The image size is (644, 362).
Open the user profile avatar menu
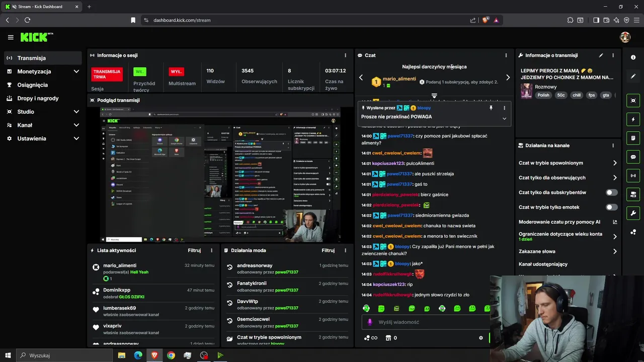(x=625, y=37)
